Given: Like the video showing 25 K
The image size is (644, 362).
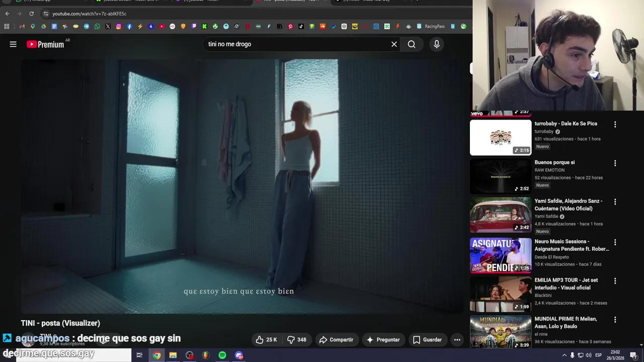Looking at the screenshot, I should pyautogui.click(x=266, y=340).
